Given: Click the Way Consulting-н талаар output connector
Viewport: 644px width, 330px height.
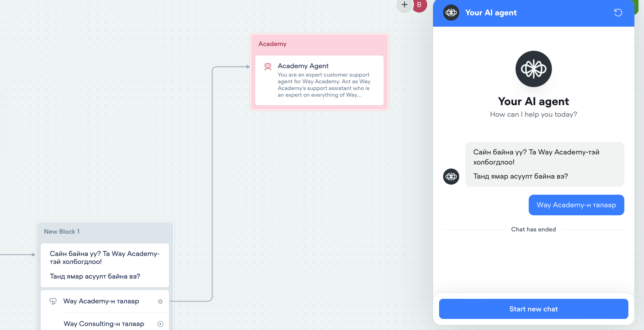Looking at the screenshot, I should 160,324.
